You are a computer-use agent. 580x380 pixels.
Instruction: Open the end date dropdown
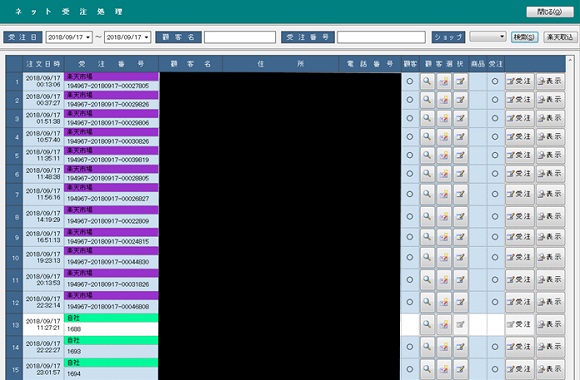146,37
